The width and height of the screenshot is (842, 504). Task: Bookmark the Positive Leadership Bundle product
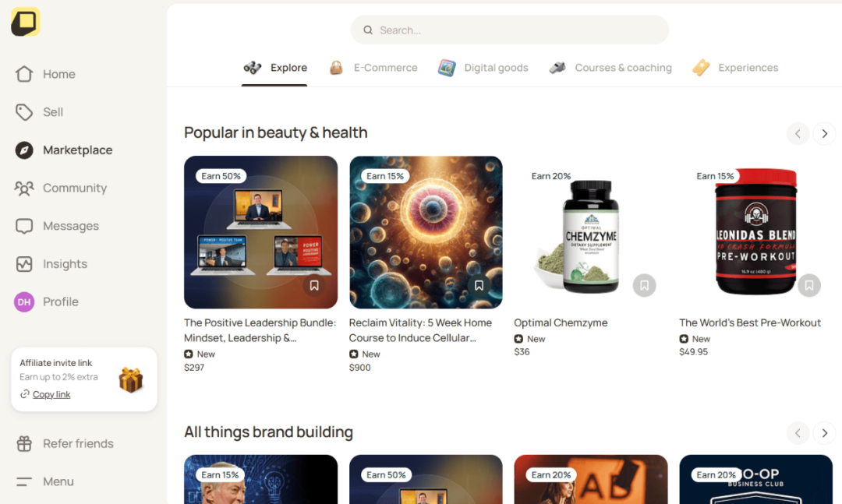(314, 286)
